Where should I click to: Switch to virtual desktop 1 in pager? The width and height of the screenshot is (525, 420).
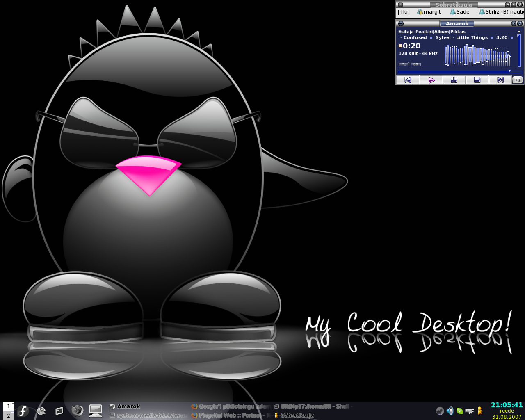click(x=9, y=406)
